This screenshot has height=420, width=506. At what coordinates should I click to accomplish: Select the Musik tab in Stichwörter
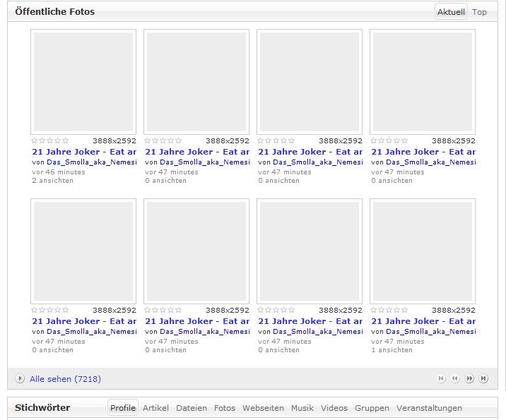(302, 408)
